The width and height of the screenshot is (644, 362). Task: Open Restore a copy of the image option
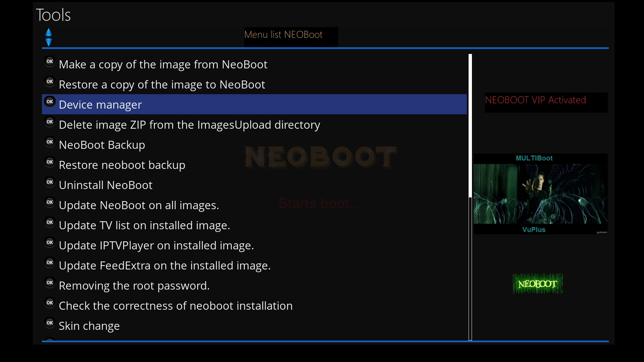click(162, 84)
